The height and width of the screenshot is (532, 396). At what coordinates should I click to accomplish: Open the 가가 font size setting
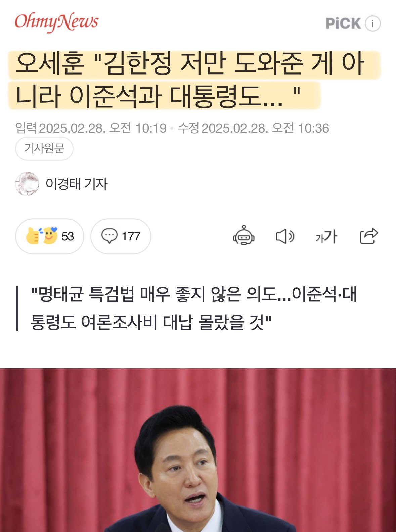coord(326,237)
